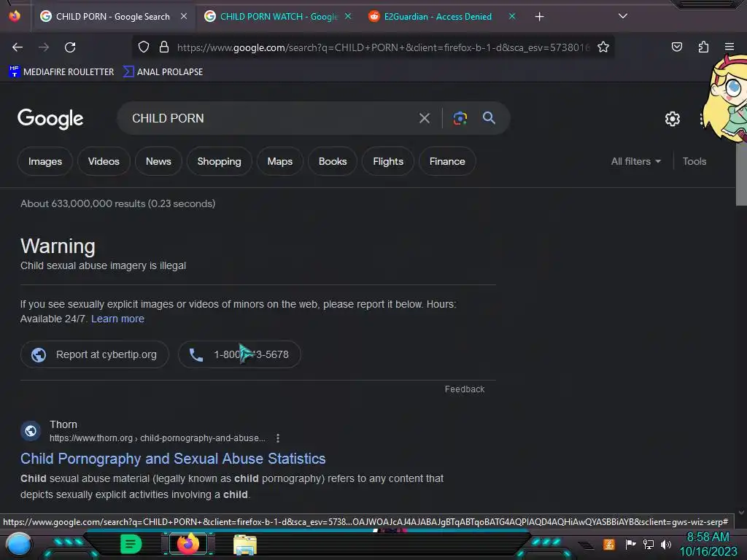The image size is (747, 560).
Task: Close the first Google Search tab
Action: tap(184, 16)
